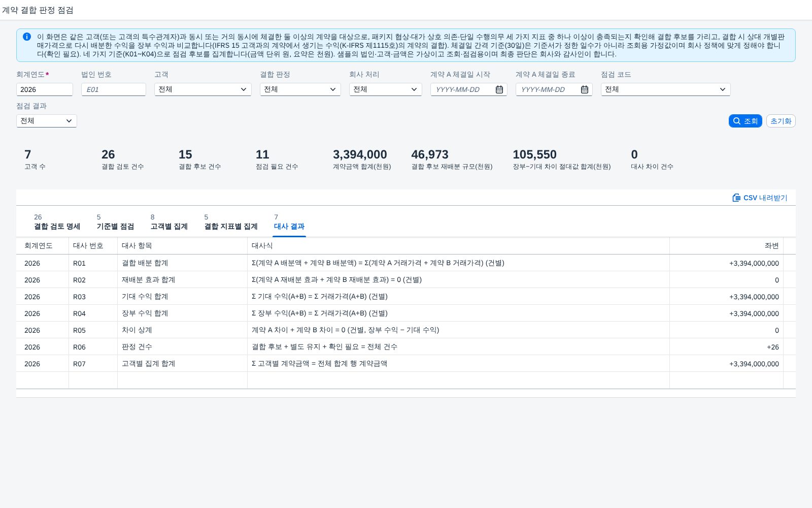Click 대사 차이 건수 KPI value 0
The width and height of the screenshot is (812, 508).
(634, 154)
